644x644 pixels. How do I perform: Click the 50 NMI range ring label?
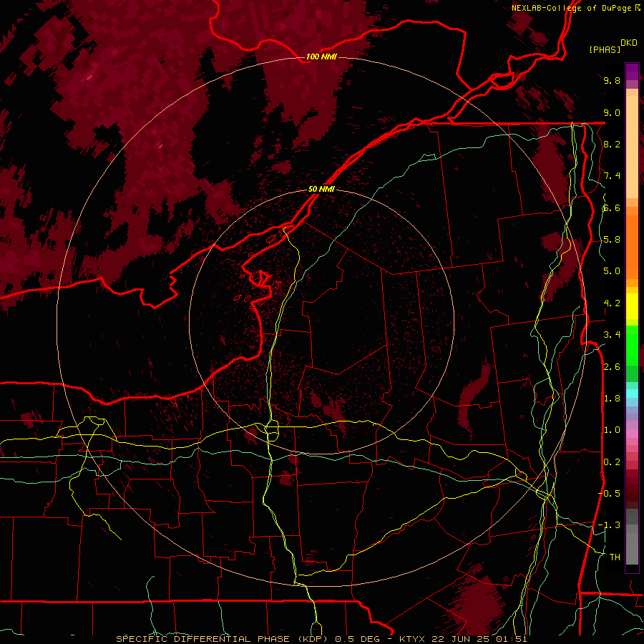pos(321,189)
